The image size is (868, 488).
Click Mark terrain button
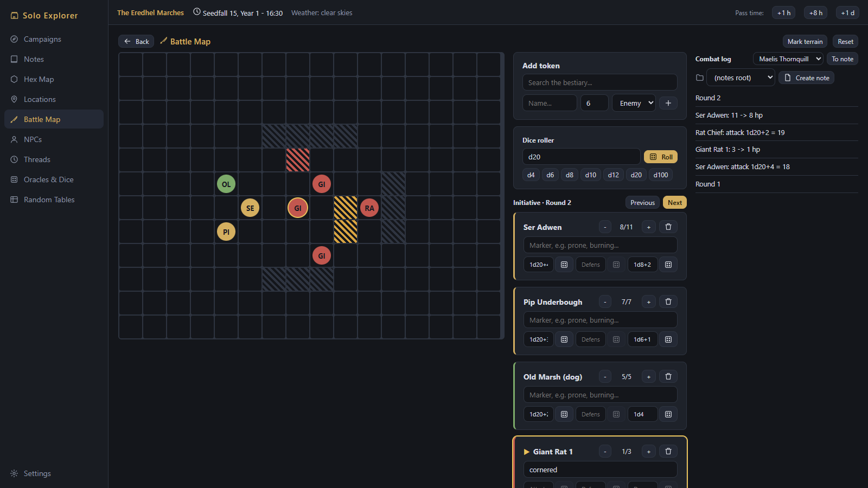click(805, 42)
